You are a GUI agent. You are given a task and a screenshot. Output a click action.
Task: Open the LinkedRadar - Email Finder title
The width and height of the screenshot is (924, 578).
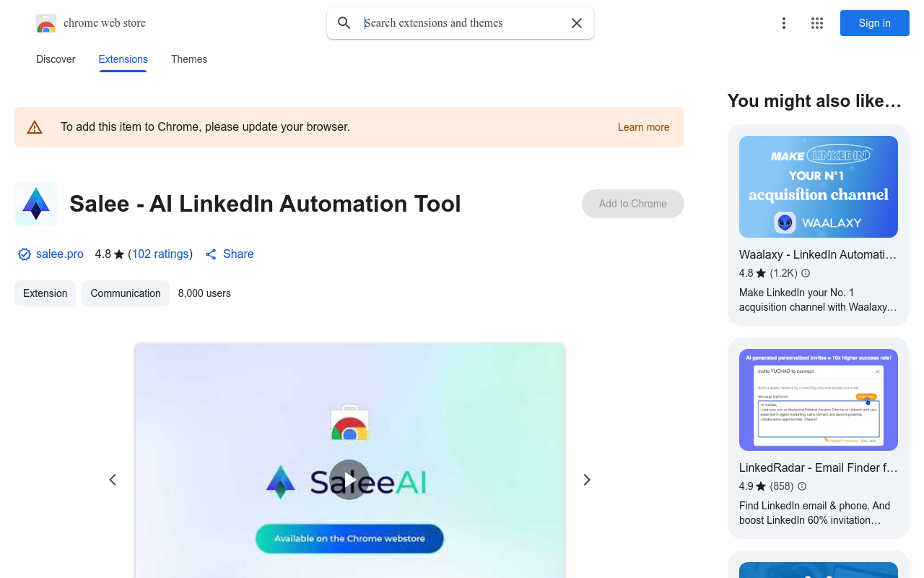tap(819, 467)
